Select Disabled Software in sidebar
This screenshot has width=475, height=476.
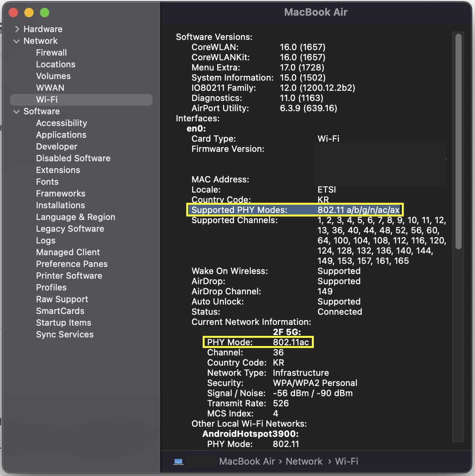click(x=73, y=158)
